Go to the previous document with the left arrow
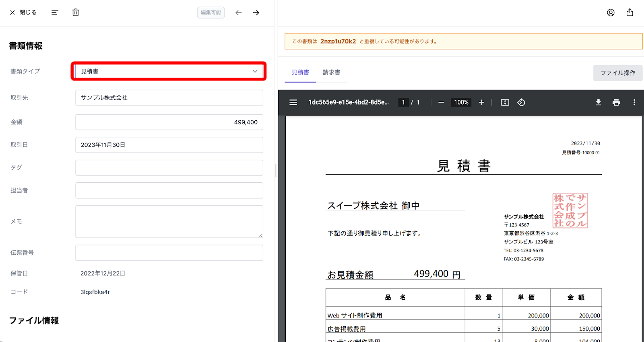The image size is (644, 342). (239, 12)
